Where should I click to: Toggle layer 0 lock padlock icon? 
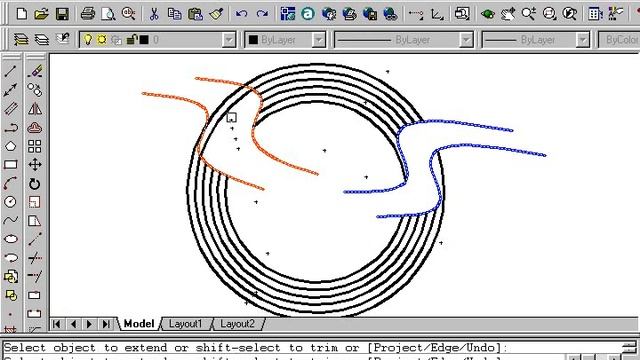point(131,40)
